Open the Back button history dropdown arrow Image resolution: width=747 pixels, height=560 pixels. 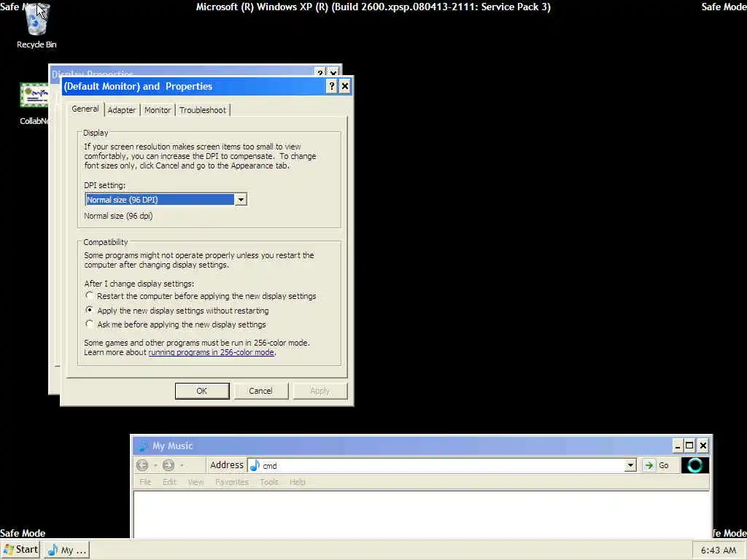(155, 465)
